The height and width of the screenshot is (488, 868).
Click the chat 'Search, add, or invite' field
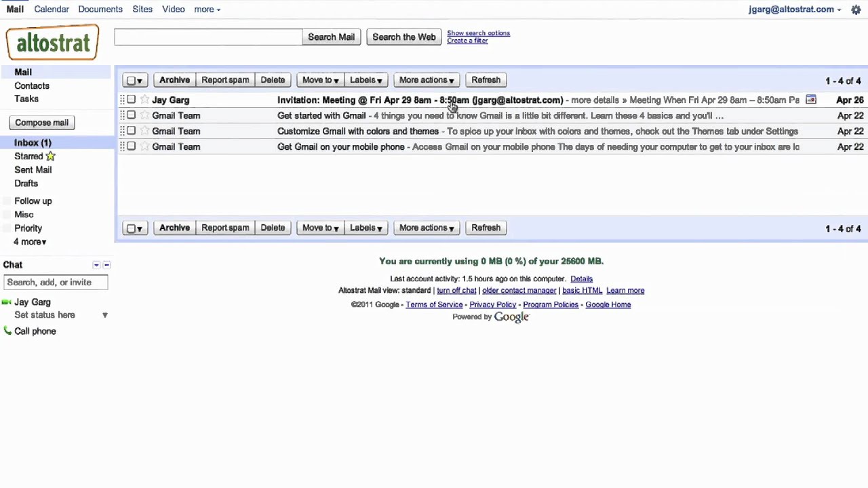click(x=56, y=283)
